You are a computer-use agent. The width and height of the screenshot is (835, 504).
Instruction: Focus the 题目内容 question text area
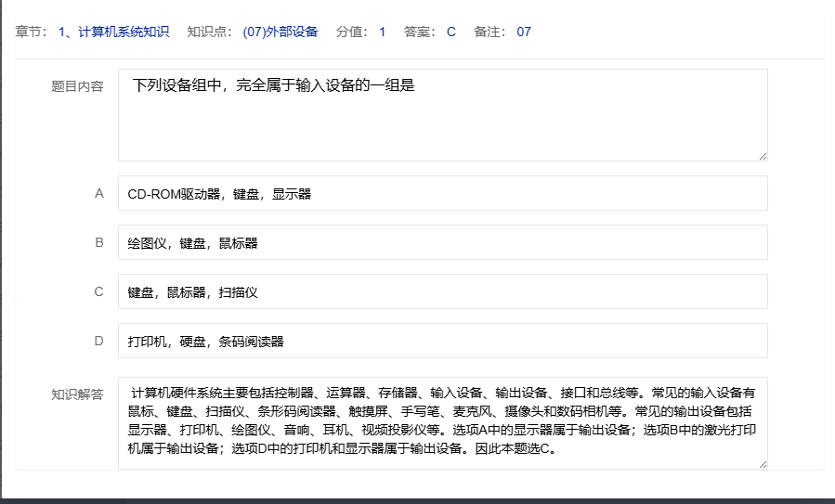coord(442,115)
